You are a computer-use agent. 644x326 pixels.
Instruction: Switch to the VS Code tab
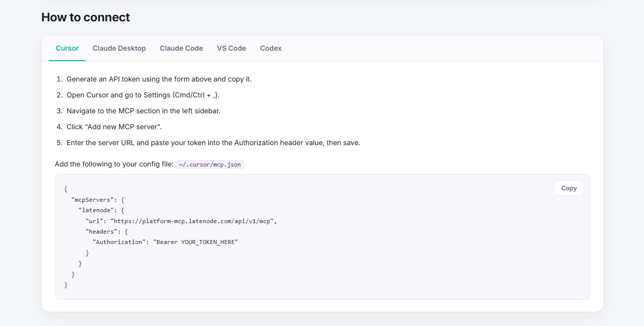pos(232,48)
